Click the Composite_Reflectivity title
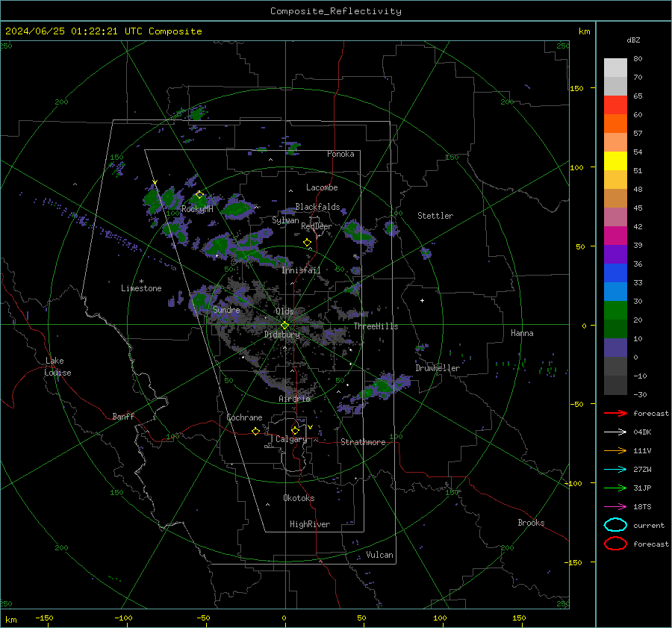The height and width of the screenshot is (628, 672). pos(335,11)
